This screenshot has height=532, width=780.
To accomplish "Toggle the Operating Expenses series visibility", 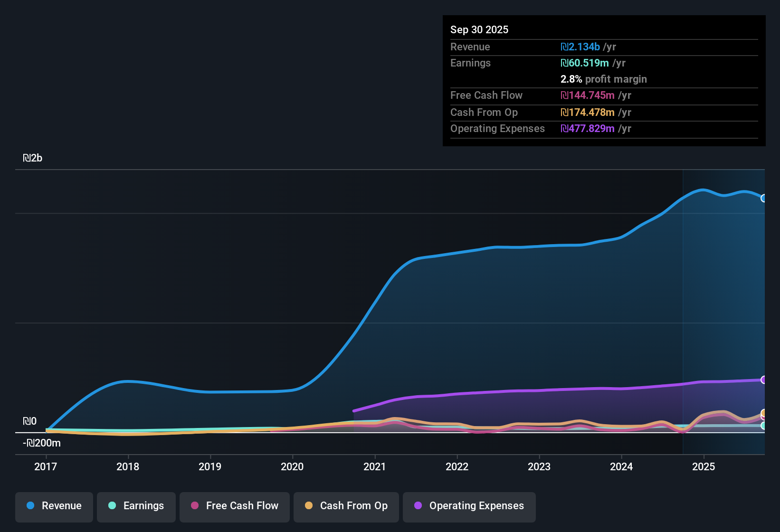I will pyautogui.click(x=469, y=506).
